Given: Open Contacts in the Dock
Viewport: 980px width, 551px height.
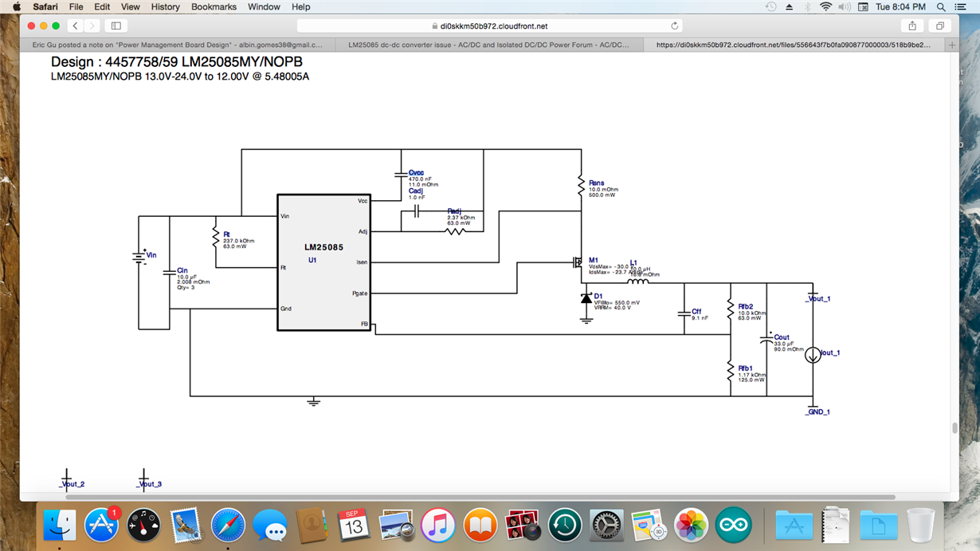Looking at the screenshot, I should 312,525.
